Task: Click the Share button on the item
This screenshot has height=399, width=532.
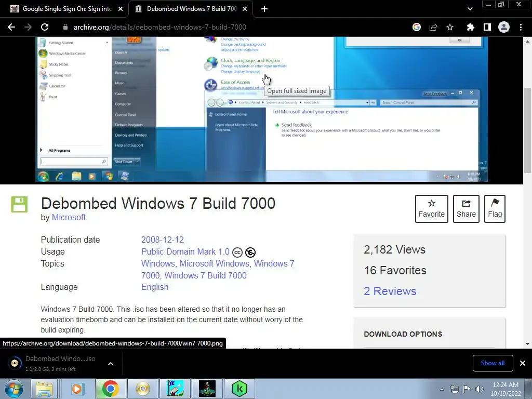Action: pos(466,209)
